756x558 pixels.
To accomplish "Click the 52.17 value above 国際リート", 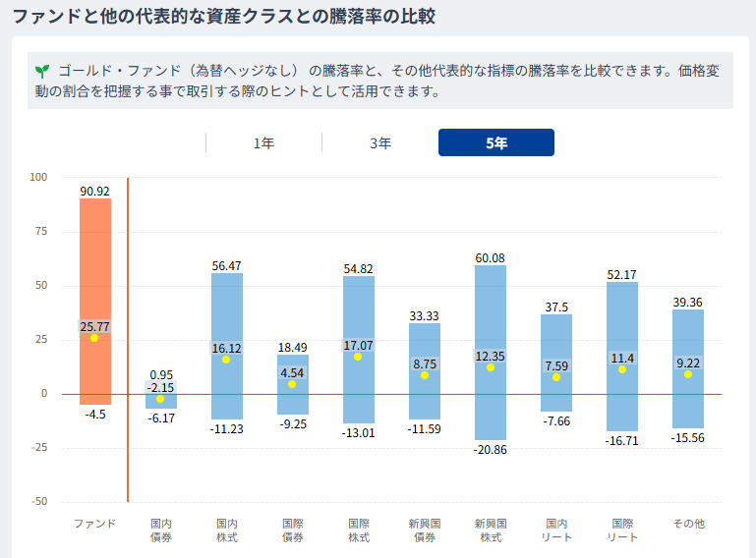I will pyautogui.click(x=622, y=275).
